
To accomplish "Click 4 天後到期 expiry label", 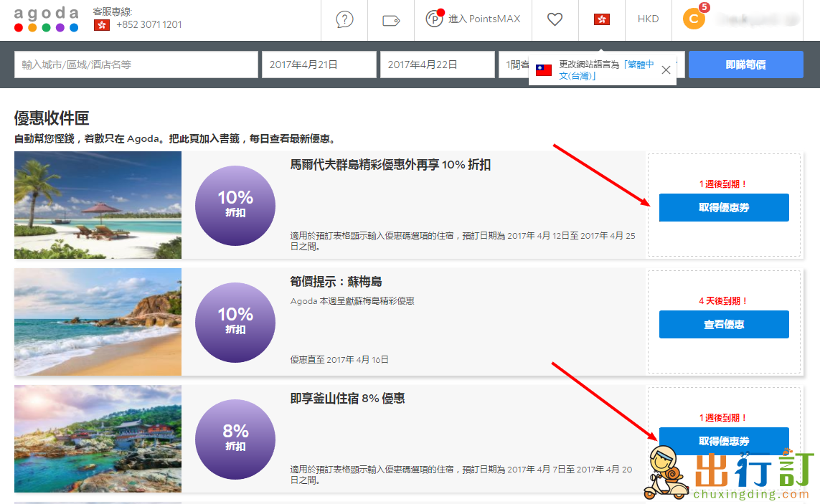I will (x=724, y=300).
